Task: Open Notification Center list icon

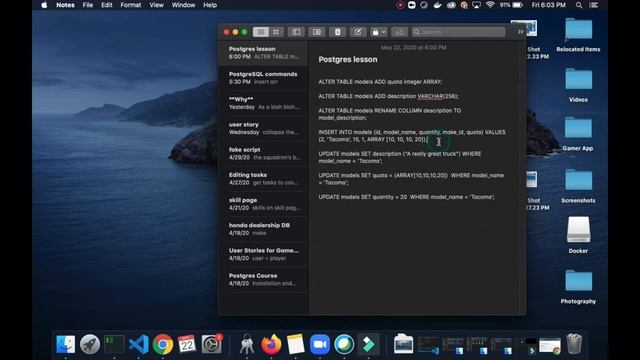Action: [594, 5]
